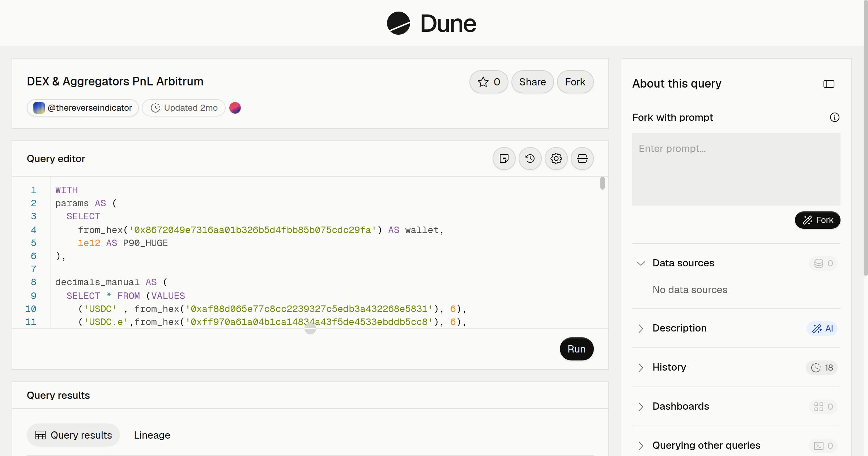Click the Dune logo icon
The image size is (868, 456).
pos(399,23)
